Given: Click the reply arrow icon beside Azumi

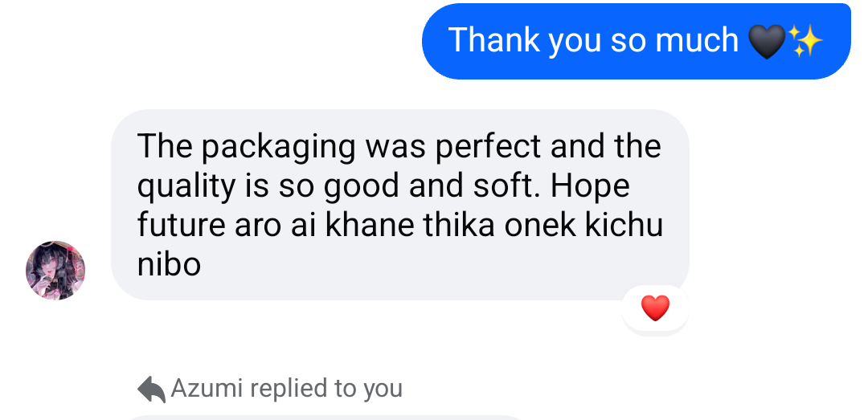Looking at the screenshot, I should coord(151,389).
